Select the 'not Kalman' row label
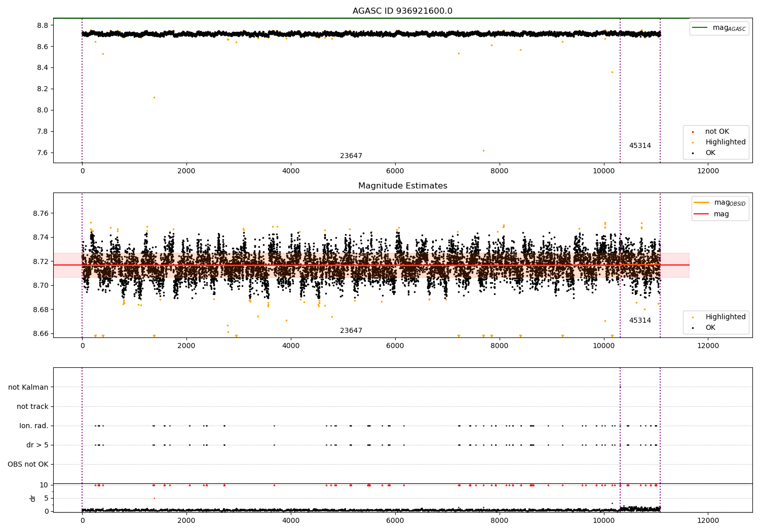 [x=28, y=388]
